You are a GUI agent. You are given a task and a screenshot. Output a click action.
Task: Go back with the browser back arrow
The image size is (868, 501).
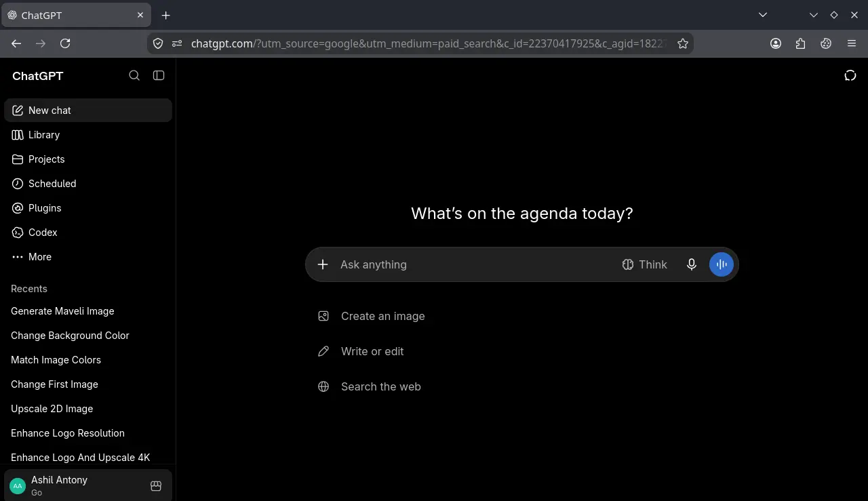pos(16,43)
